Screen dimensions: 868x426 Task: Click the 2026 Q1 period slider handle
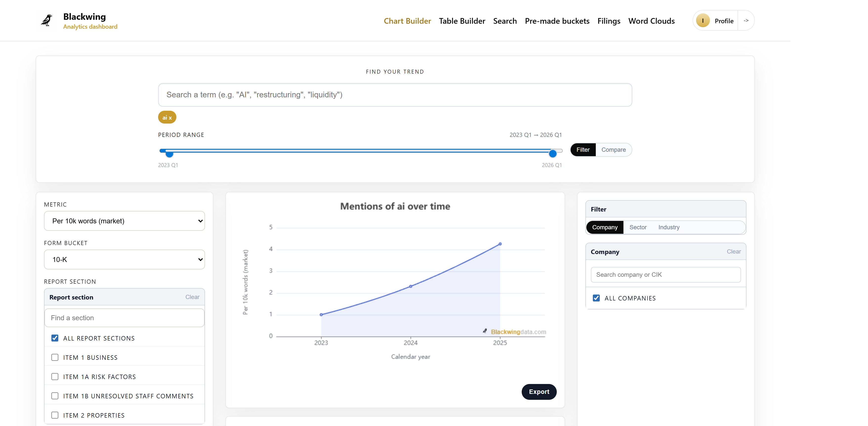point(553,154)
